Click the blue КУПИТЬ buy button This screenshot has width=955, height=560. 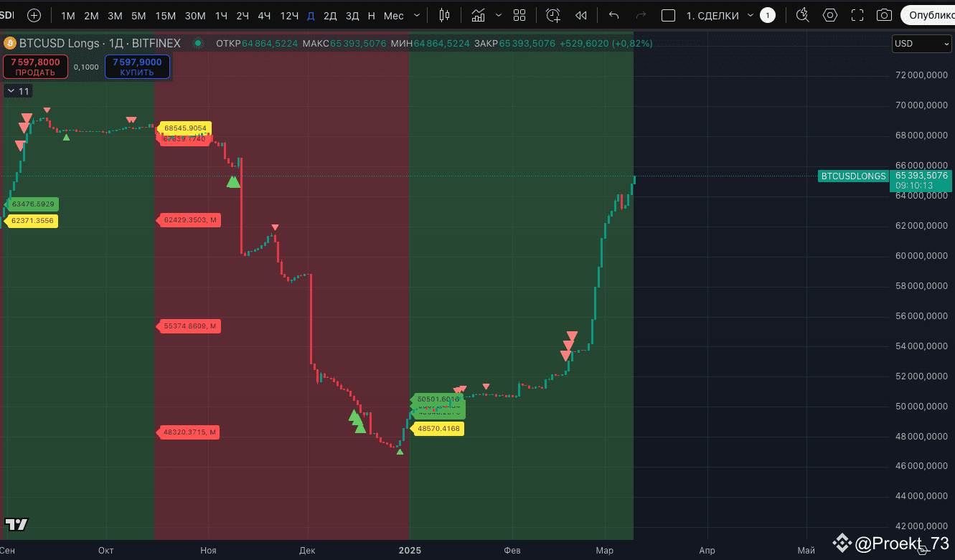[137, 66]
